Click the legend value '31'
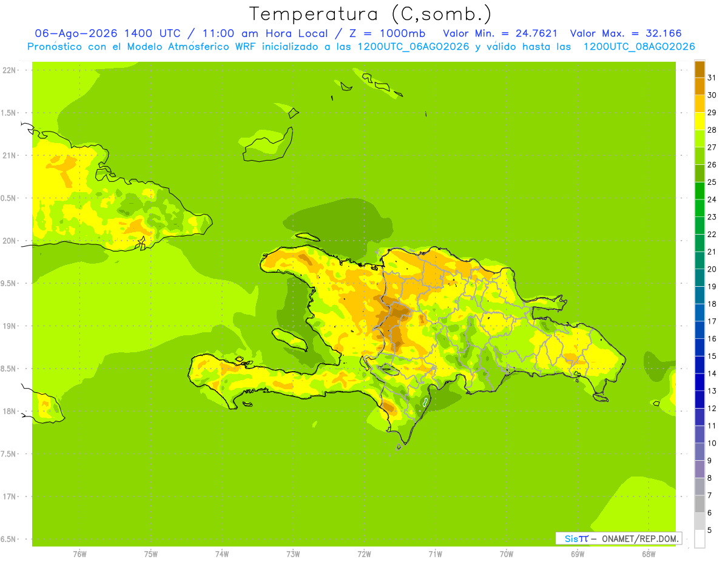728x562 pixels. point(711,78)
